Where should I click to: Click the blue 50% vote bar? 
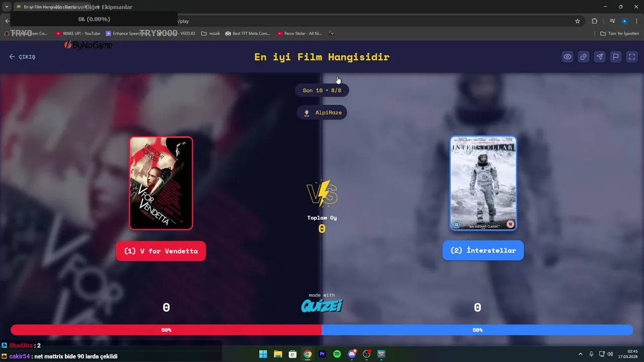477,330
